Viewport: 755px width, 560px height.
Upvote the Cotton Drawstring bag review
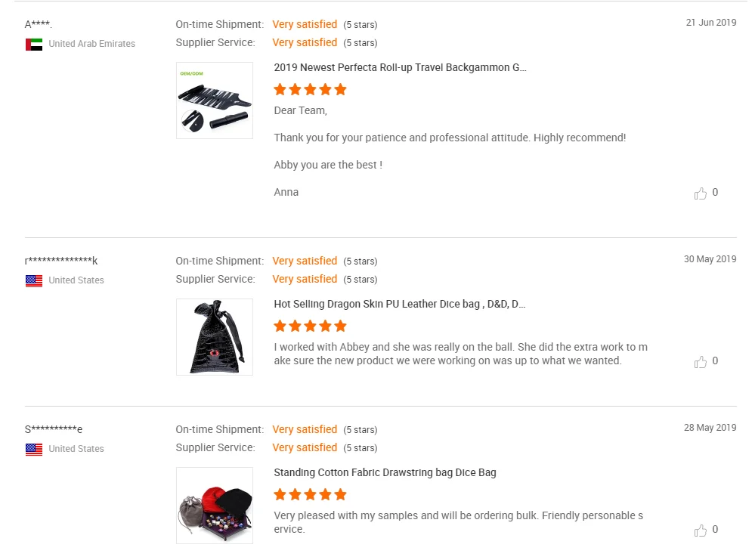701,531
